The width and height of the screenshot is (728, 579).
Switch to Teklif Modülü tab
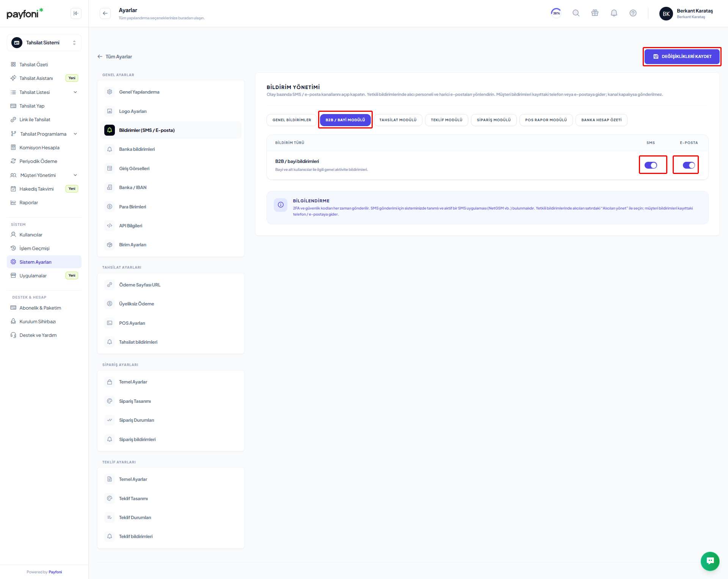[x=447, y=120]
